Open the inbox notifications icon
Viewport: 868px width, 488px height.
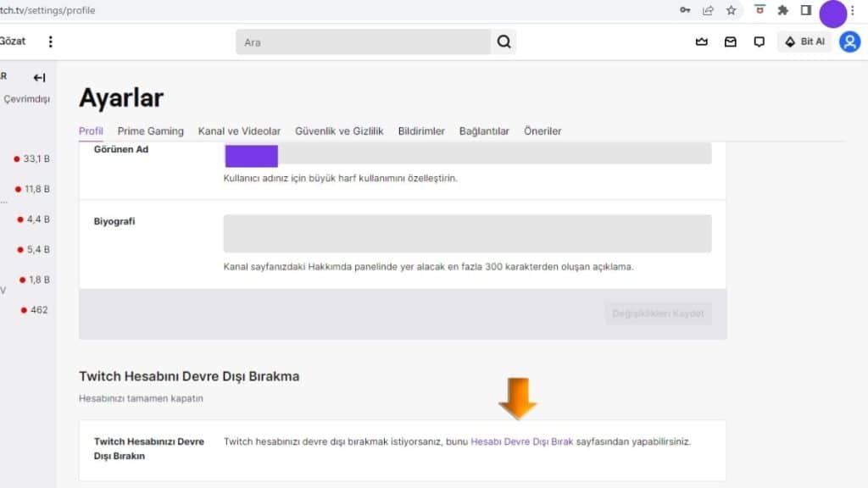(730, 42)
